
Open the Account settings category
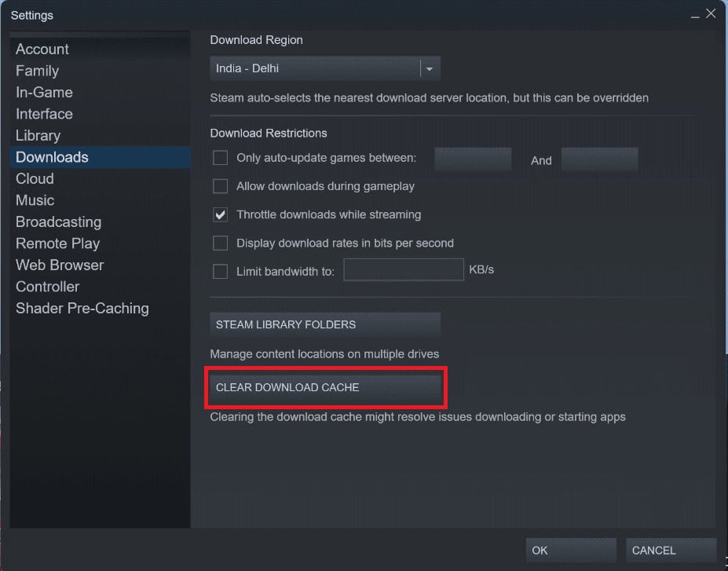[x=100, y=49]
